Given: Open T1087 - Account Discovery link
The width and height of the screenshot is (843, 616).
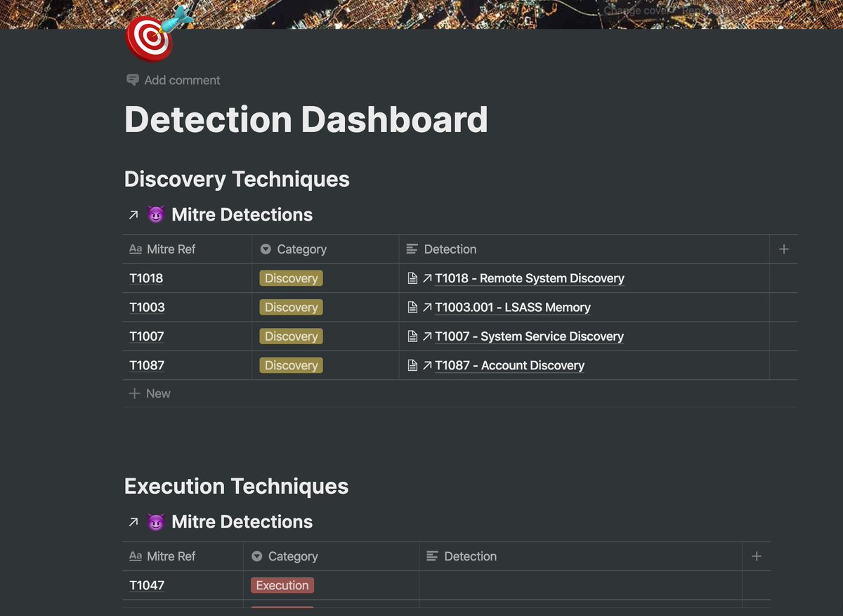Looking at the screenshot, I should [x=509, y=365].
